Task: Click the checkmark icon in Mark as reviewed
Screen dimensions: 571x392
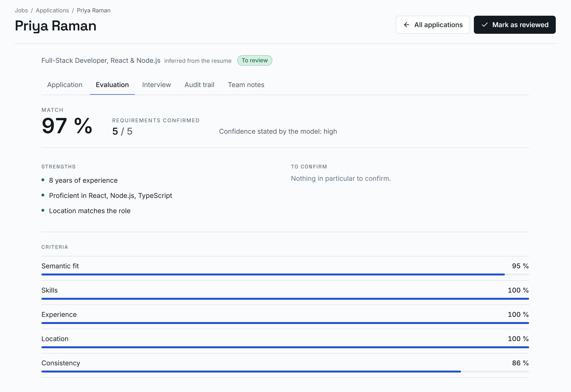Action: [485, 25]
